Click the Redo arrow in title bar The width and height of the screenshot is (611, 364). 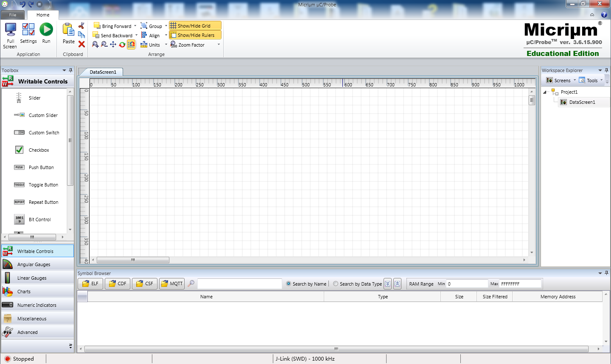pyautogui.click(x=31, y=4)
